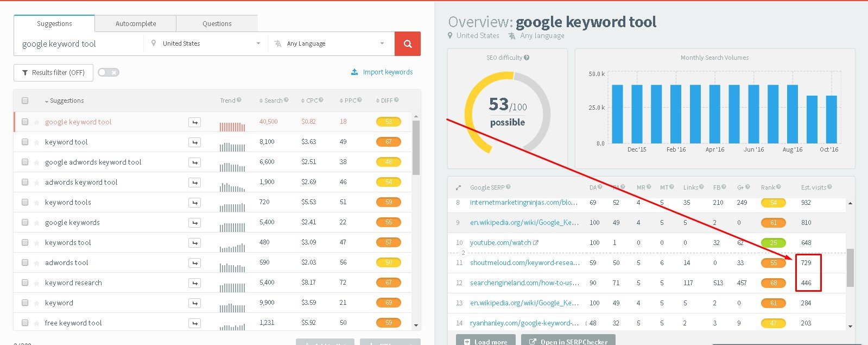868x345 pixels.
Task: Click the Est. visits help icon
Action: click(829, 187)
